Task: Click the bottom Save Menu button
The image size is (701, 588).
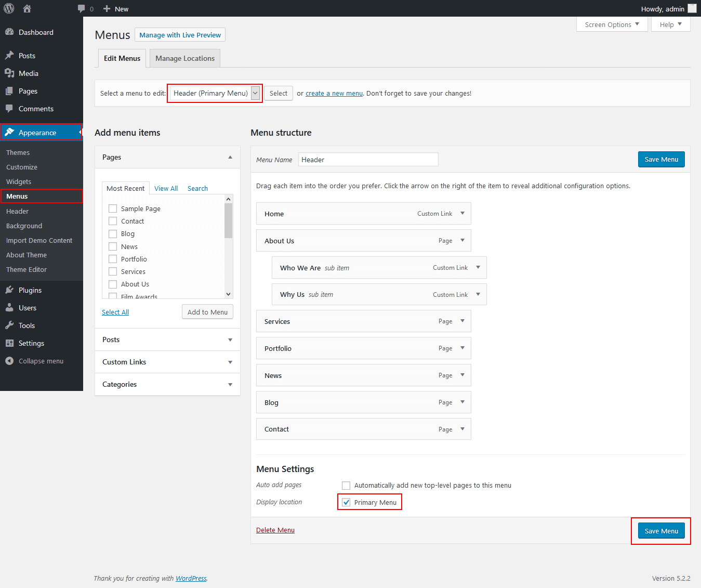Action: click(x=661, y=531)
